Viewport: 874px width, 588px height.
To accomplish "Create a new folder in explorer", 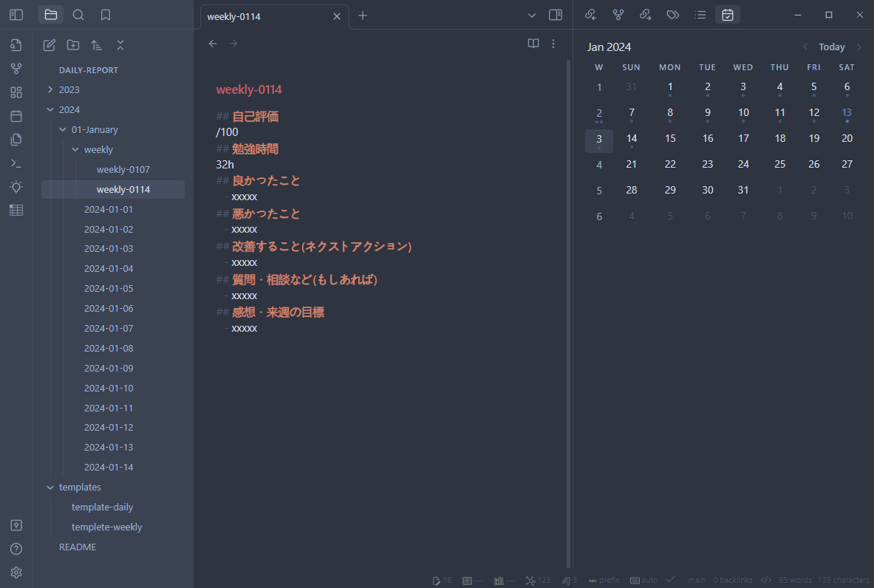I will [x=73, y=45].
